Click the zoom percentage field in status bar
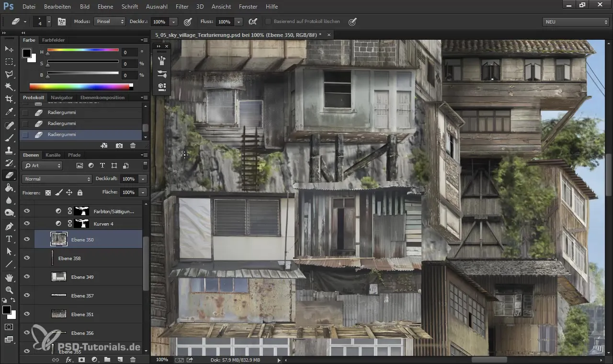Screen dimensions: 613x364 pyautogui.click(x=162, y=359)
